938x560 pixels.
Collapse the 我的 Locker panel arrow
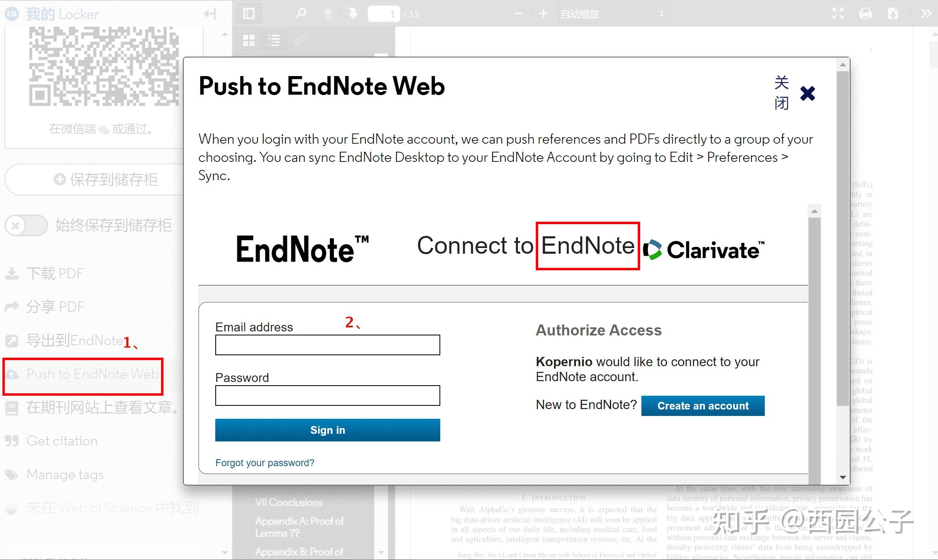[210, 15]
